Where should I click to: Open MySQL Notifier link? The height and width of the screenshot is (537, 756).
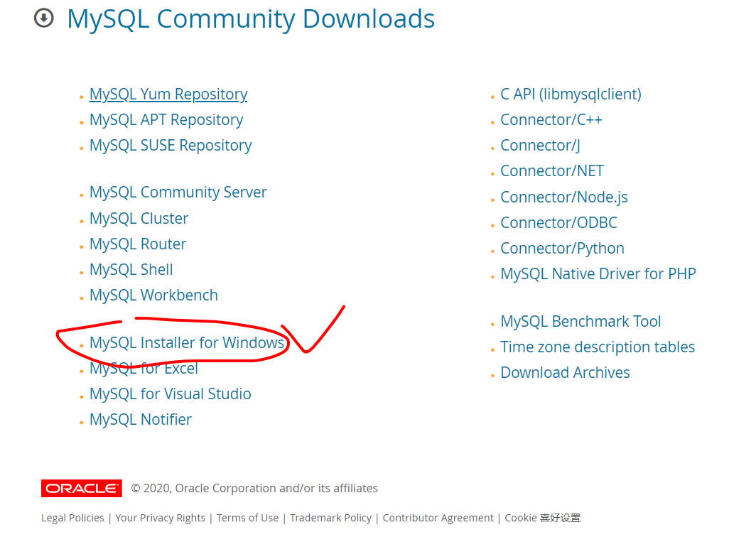pyautogui.click(x=140, y=419)
